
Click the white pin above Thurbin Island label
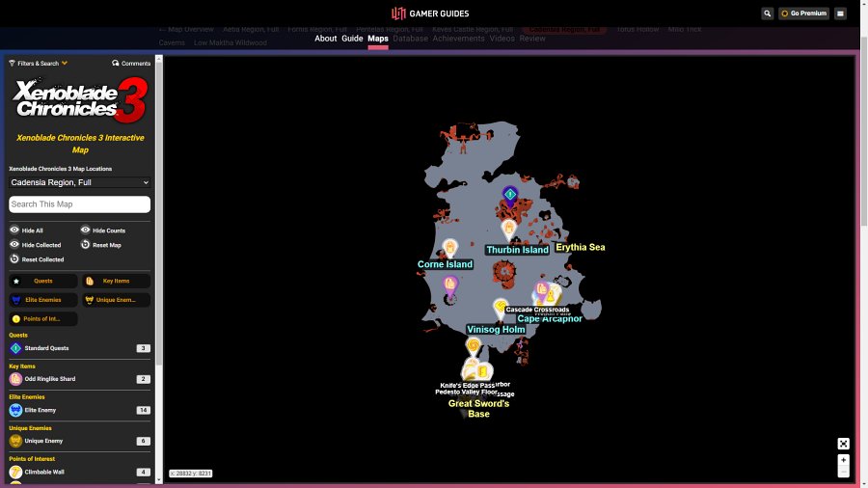tap(508, 230)
